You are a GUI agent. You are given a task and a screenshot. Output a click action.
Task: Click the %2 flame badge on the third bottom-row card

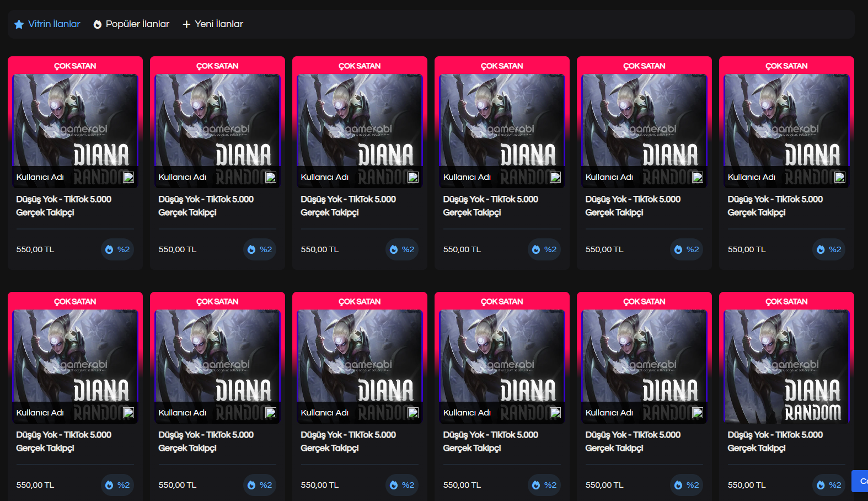point(402,485)
